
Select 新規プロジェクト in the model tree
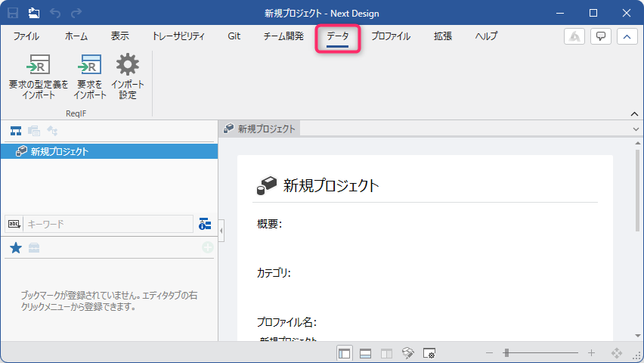[x=110, y=151]
